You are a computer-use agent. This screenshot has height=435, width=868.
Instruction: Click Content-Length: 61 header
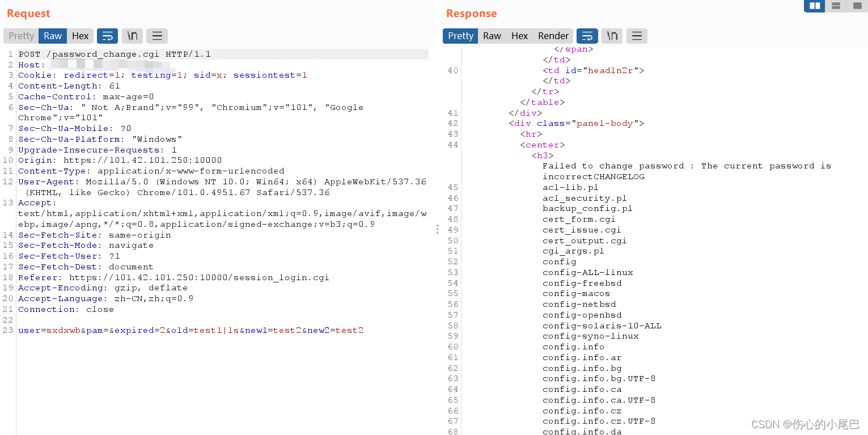pos(69,86)
